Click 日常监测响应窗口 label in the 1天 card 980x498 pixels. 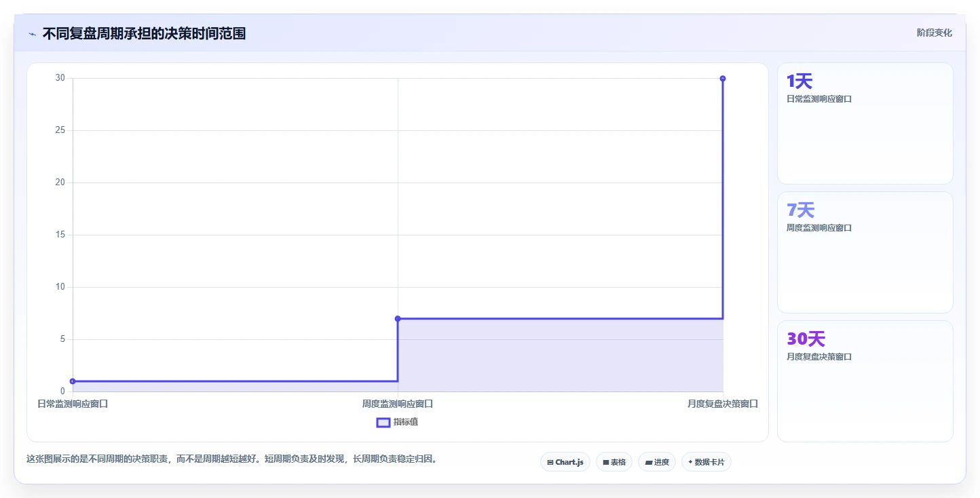[819, 99]
